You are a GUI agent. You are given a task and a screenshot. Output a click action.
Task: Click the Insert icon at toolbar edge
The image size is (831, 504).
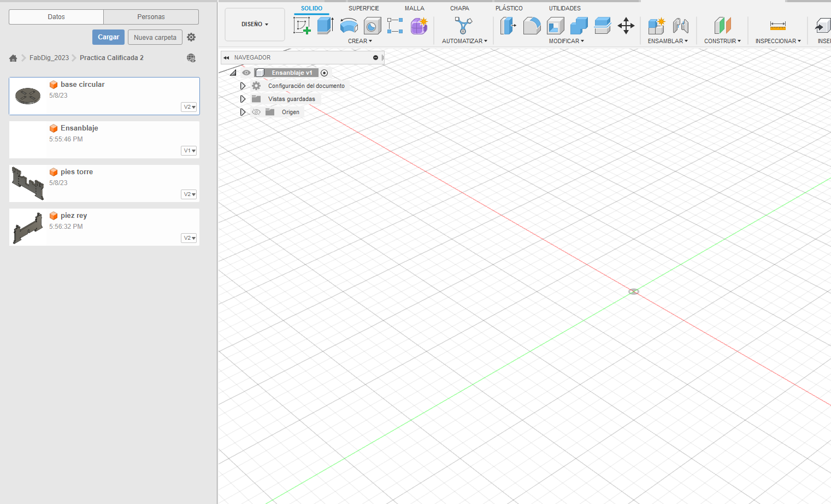click(823, 25)
